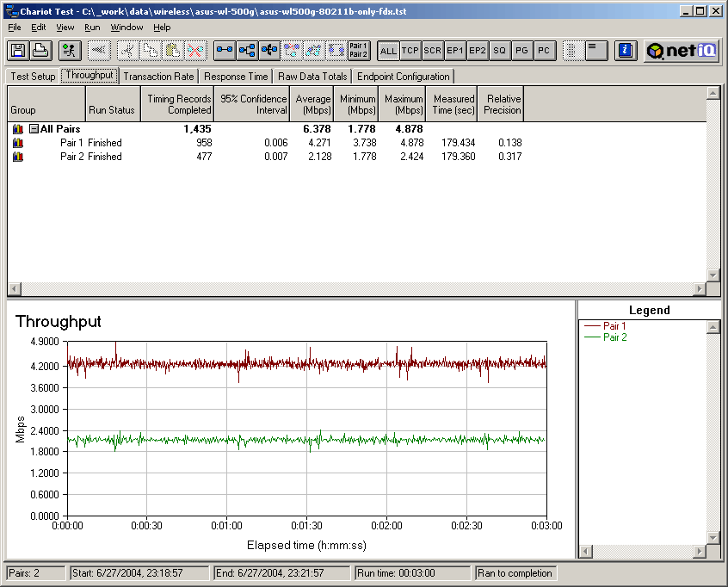Screen dimensions: 728x587
Task: Click the Pair 1 Pair 2 toolbar button
Action: (x=359, y=51)
